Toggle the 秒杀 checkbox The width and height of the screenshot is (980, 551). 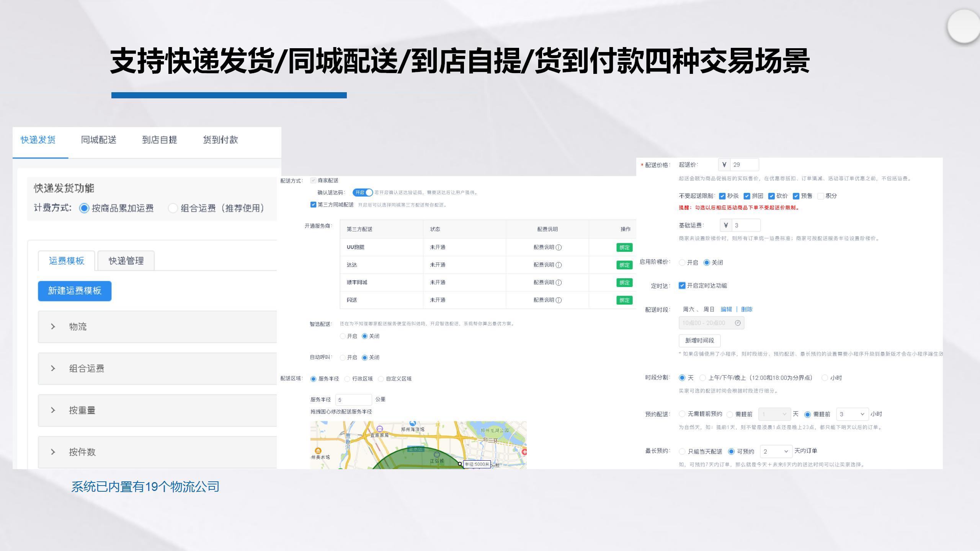coord(722,196)
